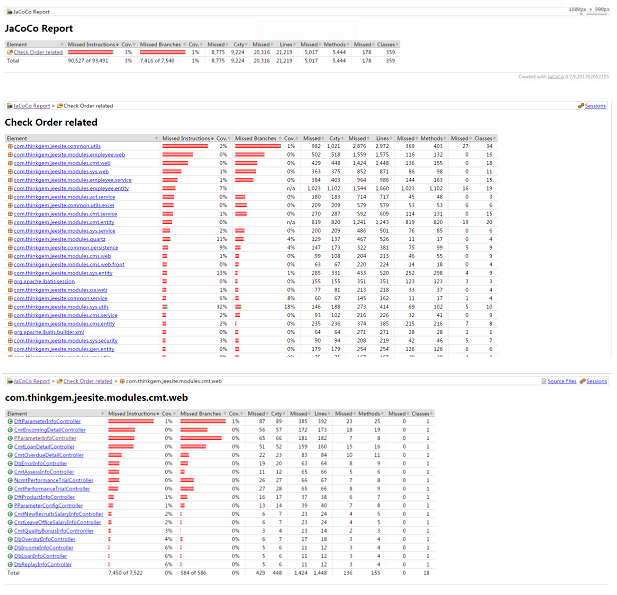Open package com.thinkgem.jeesite.modules.employee.entity
617x595 pixels.
coord(71,188)
